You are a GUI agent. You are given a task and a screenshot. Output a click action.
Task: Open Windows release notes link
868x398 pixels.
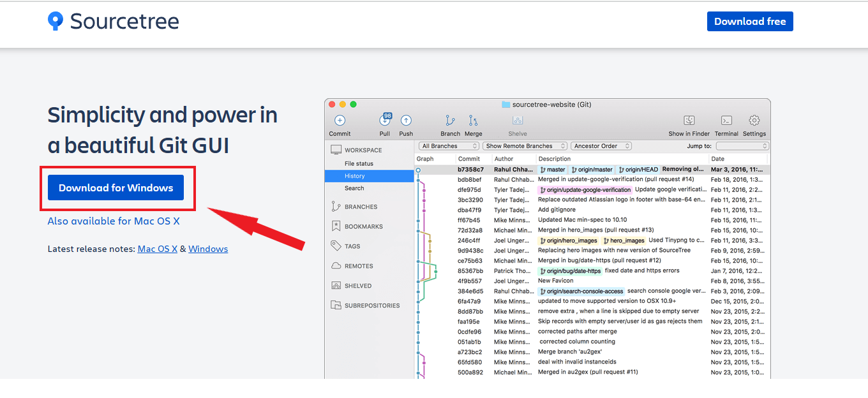pos(208,249)
